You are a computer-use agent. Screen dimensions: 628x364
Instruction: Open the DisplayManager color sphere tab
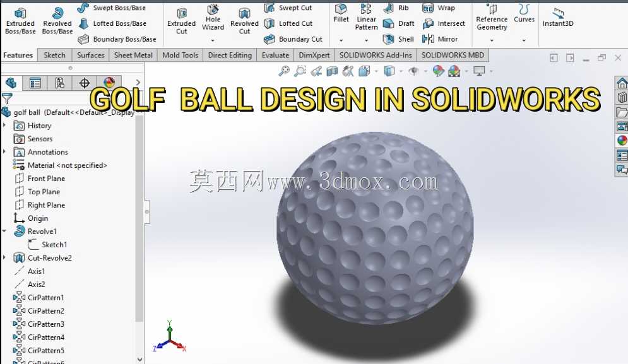coord(109,83)
